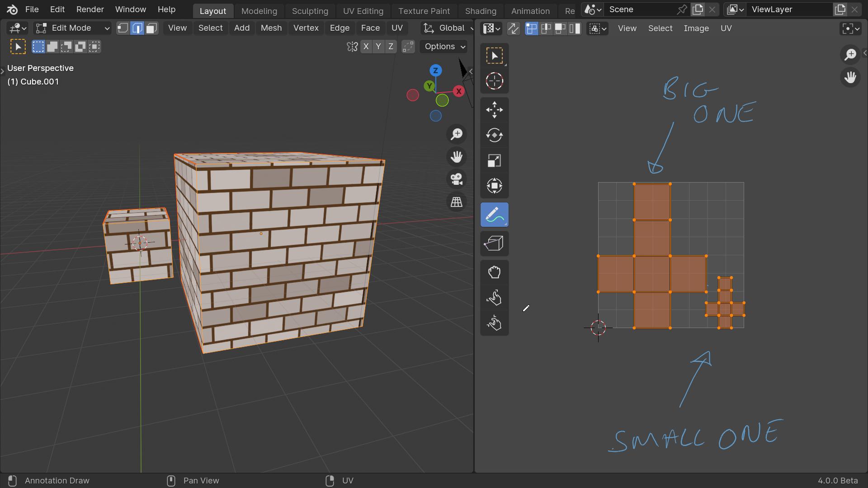Screen dimensions: 868x488
Task: Select the Annotate tool in the UV editor
Action: 494,215
